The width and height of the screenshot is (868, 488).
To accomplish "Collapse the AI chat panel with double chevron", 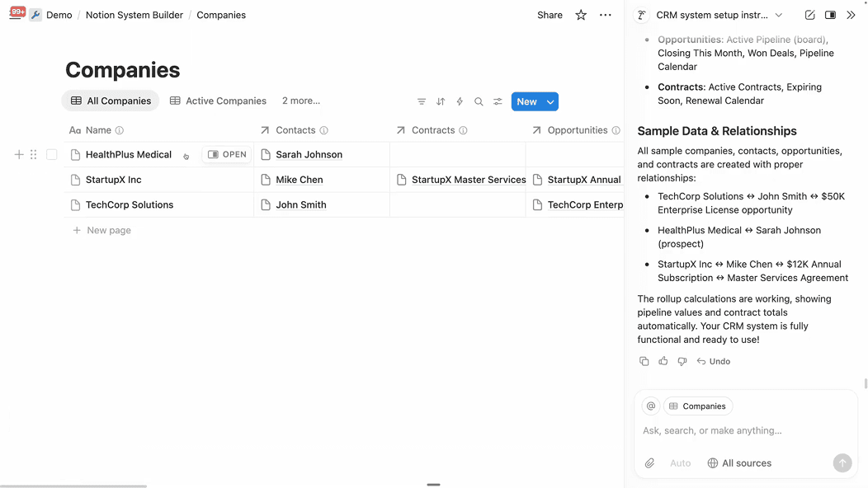I will click(x=851, y=15).
